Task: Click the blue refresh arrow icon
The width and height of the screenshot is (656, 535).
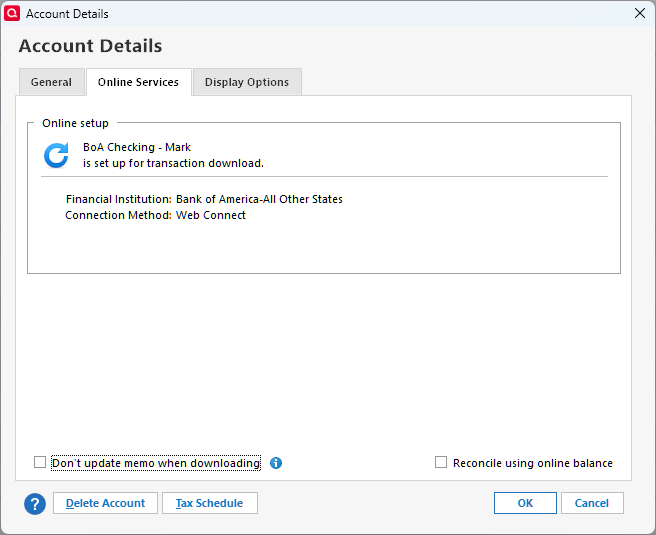Action: (x=56, y=155)
